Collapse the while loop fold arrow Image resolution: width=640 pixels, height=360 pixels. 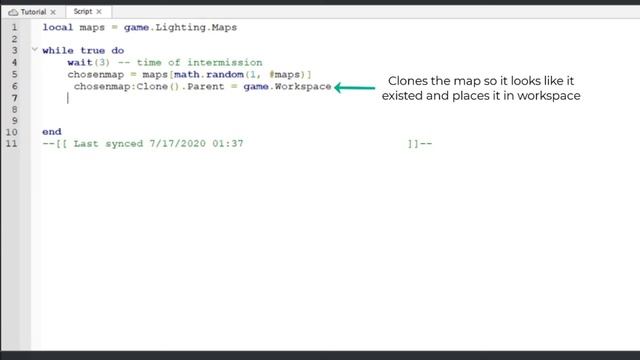pos(35,49)
